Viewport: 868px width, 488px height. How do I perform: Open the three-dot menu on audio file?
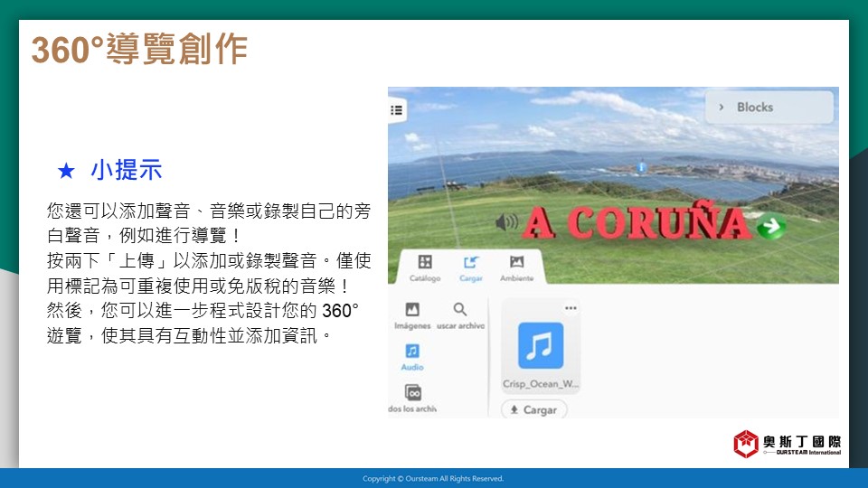coord(571,308)
